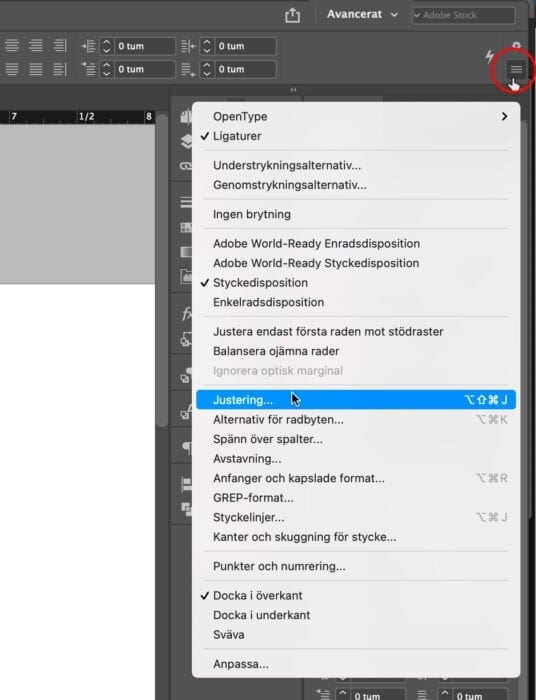Screen dimensions: 536x700
Task: Open Understrykningsalternativ dialog
Action: (356, 166)
